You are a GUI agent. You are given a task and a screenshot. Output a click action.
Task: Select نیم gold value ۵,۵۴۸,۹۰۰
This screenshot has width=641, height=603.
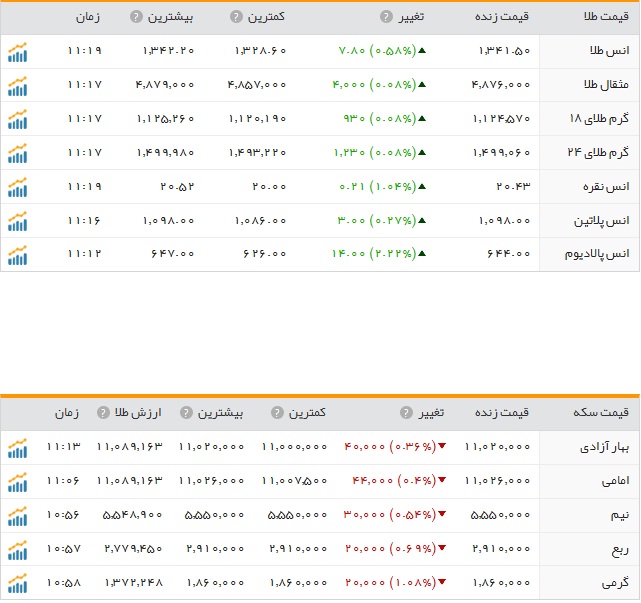[132, 515]
